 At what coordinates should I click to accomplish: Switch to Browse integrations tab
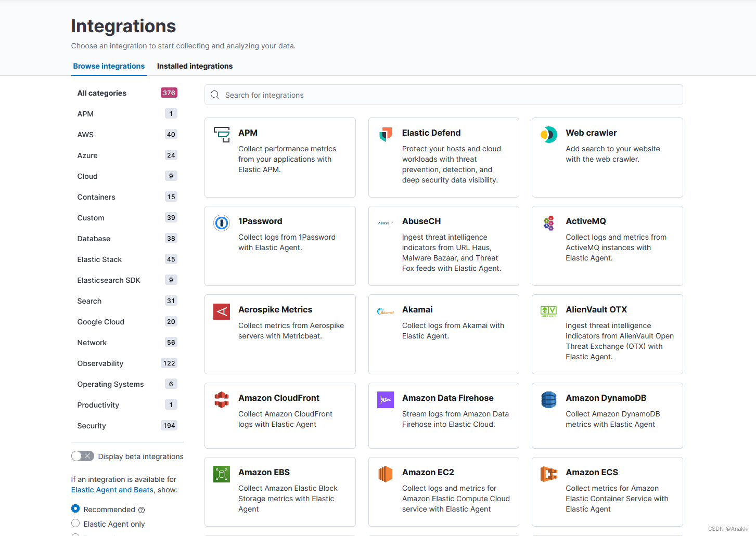click(109, 66)
